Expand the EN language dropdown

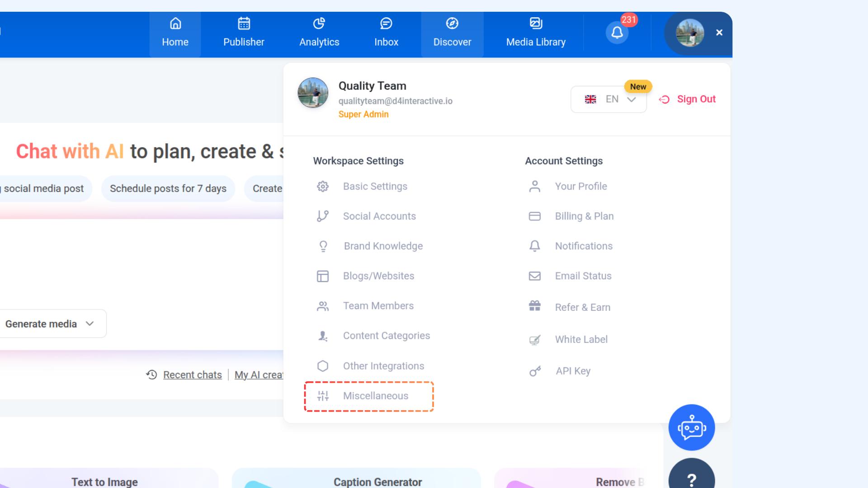(609, 99)
